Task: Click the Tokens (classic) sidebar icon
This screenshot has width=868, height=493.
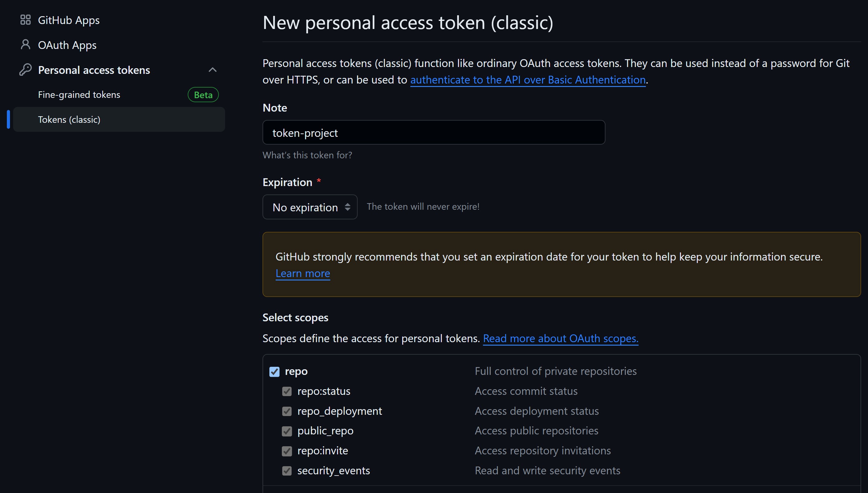Action: point(69,119)
